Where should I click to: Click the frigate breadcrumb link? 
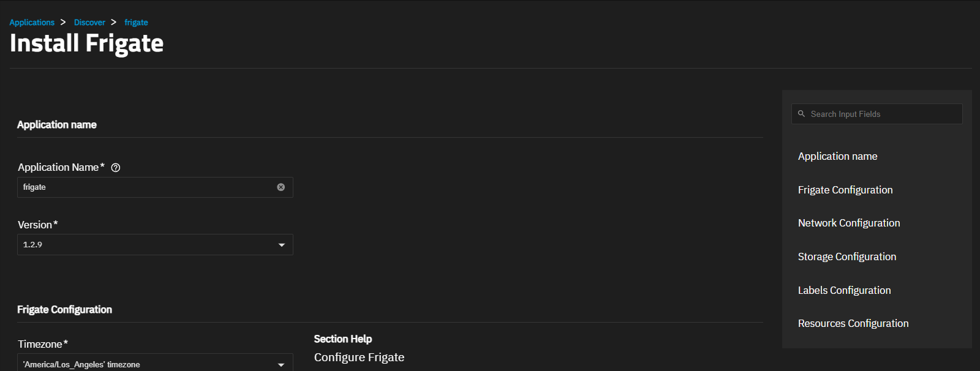136,23
